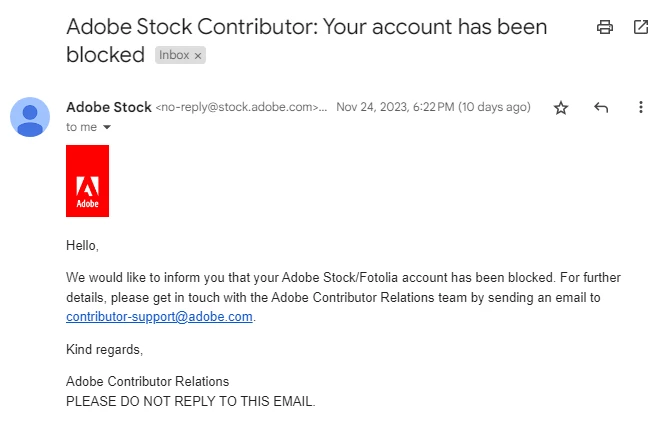Screen dimensions: 664x428
Task: Star this Adobe Stock message
Action: [561, 108]
